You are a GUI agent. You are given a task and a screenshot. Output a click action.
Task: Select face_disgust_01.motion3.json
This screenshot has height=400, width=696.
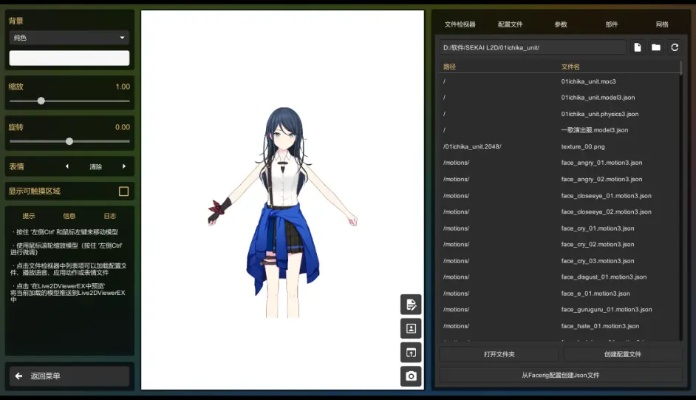pos(604,277)
